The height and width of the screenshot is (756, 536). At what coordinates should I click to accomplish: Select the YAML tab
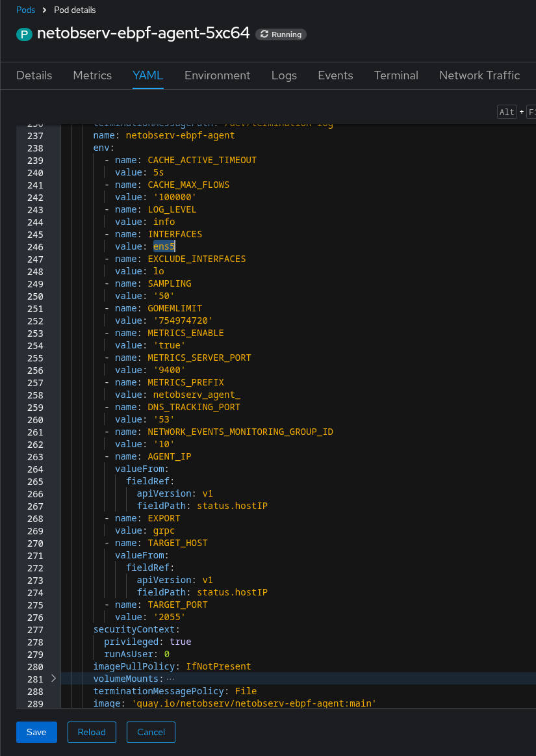pos(148,75)
